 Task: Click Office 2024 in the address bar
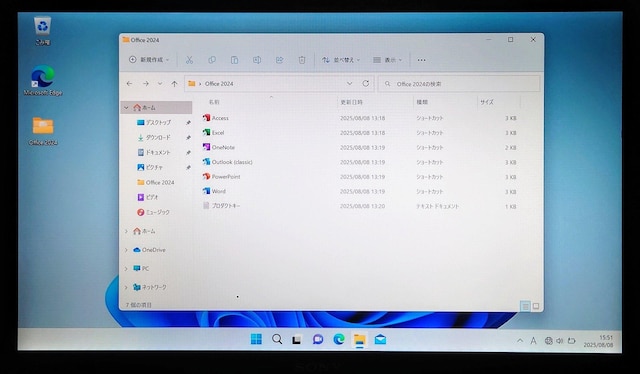[x=219, y=84]
